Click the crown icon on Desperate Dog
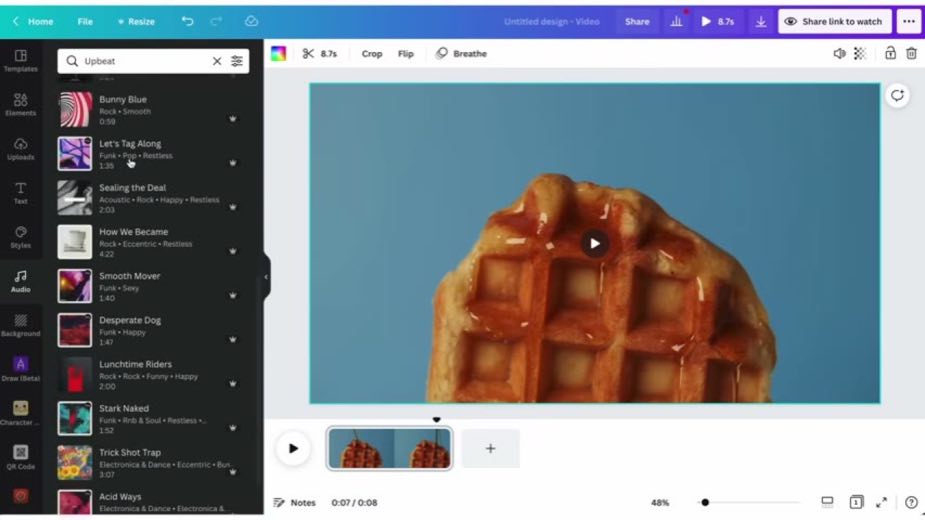This screenshot has height=520, width=925. [x=233, y=339]
